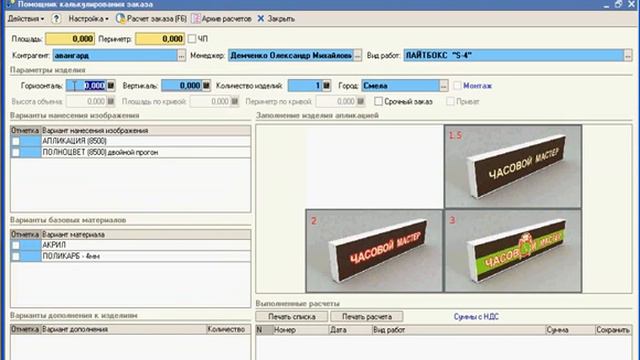Screen dimensions: 640x360
Task: Toggle the ЧП checkbox
Action: tap(192, 39)
